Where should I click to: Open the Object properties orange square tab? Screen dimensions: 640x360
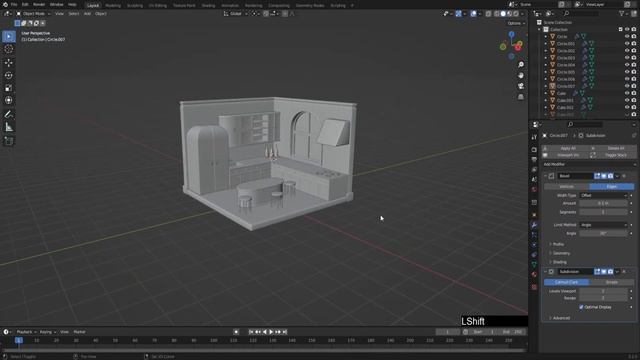click(534, 215)
